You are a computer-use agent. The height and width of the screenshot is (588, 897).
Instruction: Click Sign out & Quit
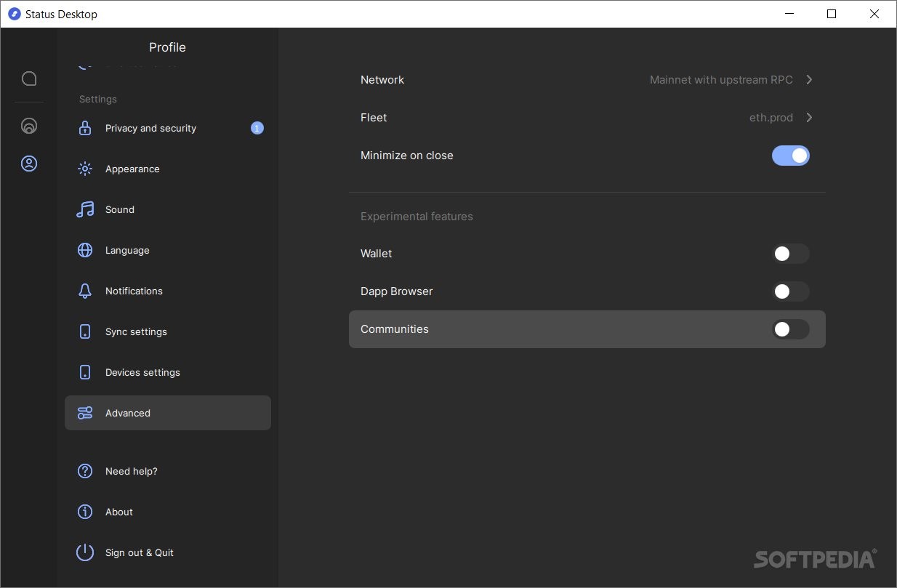168,553
